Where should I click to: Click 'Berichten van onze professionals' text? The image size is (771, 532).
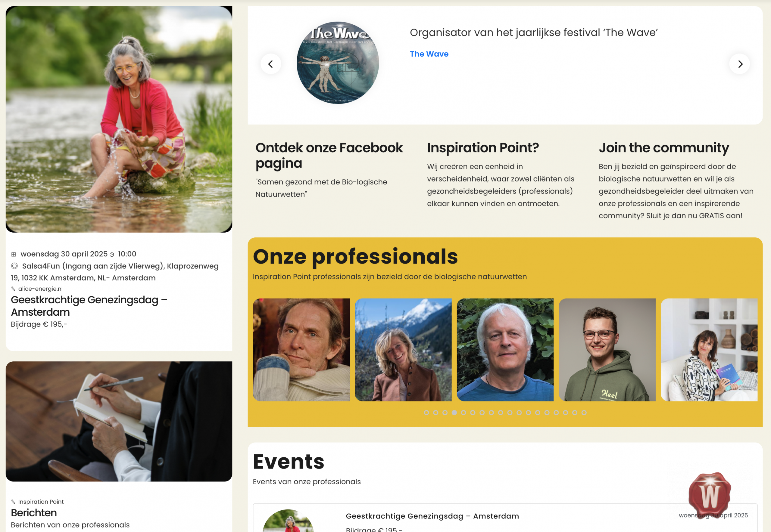(x=70, y=525)
